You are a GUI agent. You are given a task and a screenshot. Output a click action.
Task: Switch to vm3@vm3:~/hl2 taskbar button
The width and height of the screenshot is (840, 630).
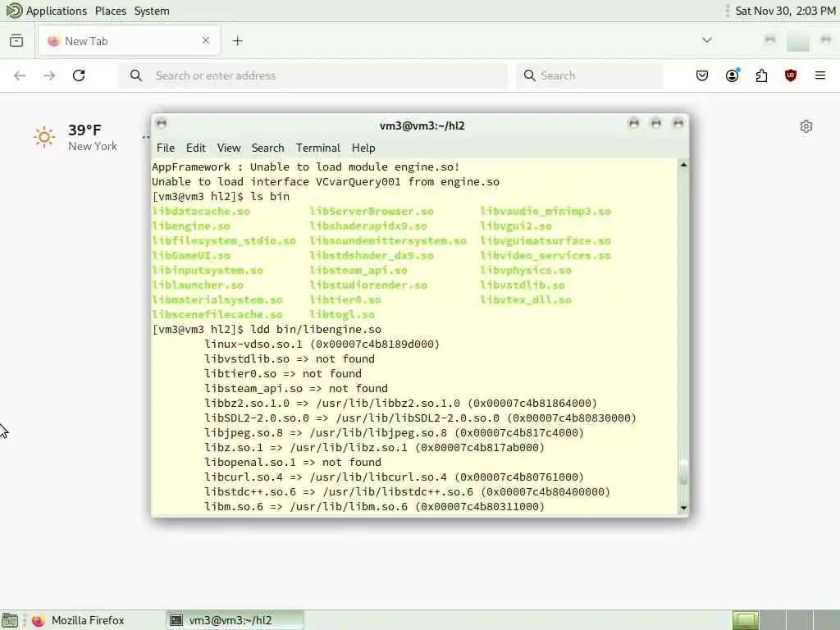pos(235,620)
